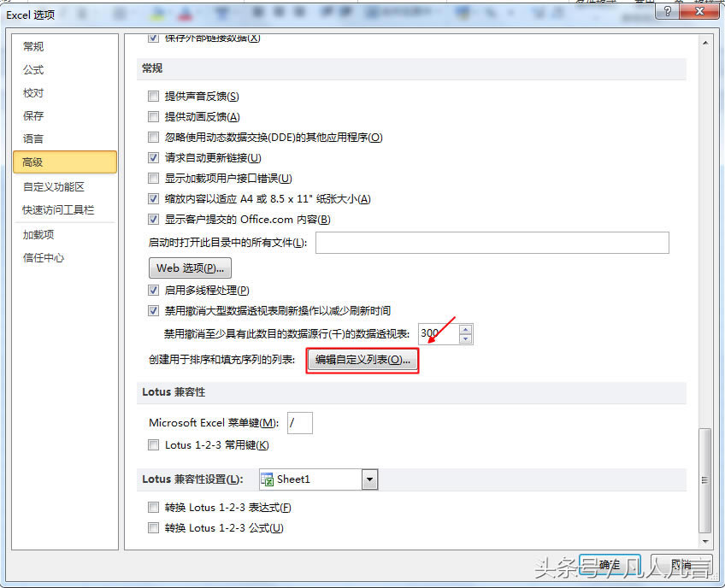Confirm options with 确定 button
The image size is (725, 588).
point(610,564)
